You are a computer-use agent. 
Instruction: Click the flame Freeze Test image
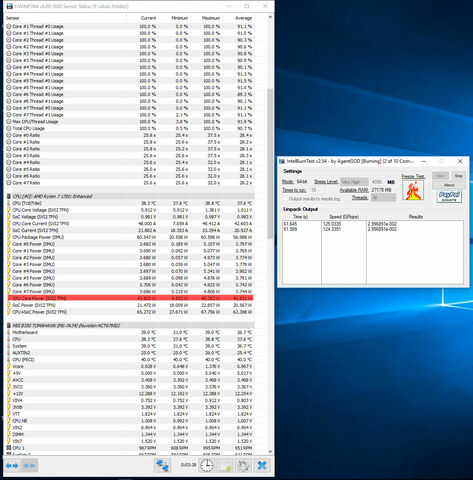click(x=413, y=190)
